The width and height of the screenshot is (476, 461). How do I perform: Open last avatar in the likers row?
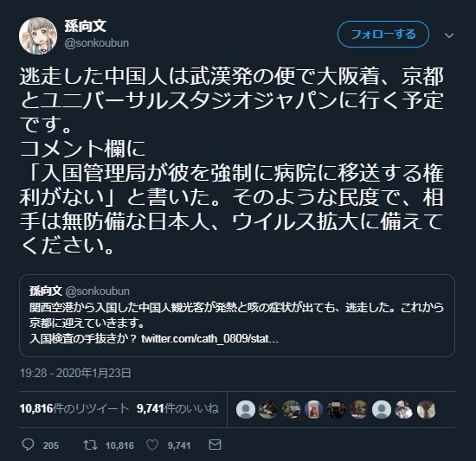click(426, 409)
